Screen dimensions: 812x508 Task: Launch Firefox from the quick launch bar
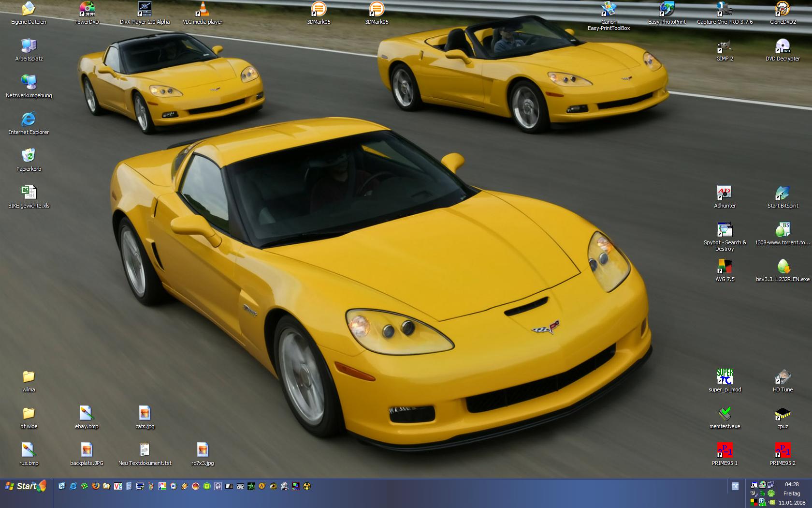click(96, 486)
